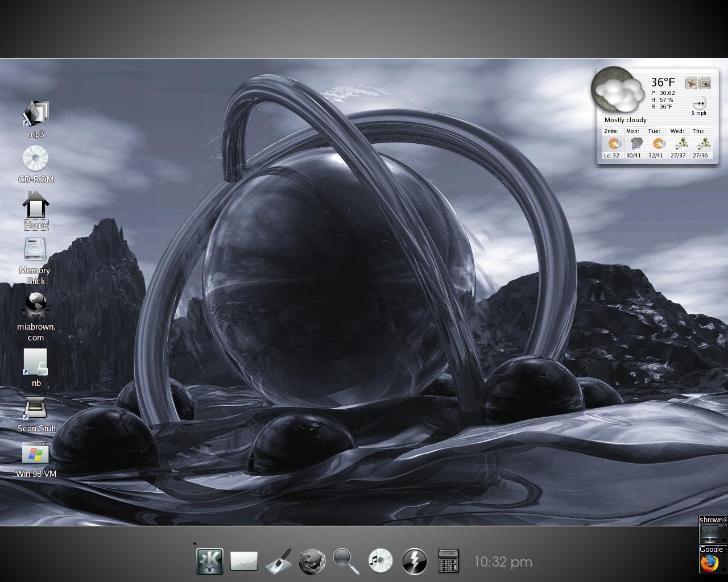
Task: Open the magnifying glass search icon
Action: pos(346,562)
